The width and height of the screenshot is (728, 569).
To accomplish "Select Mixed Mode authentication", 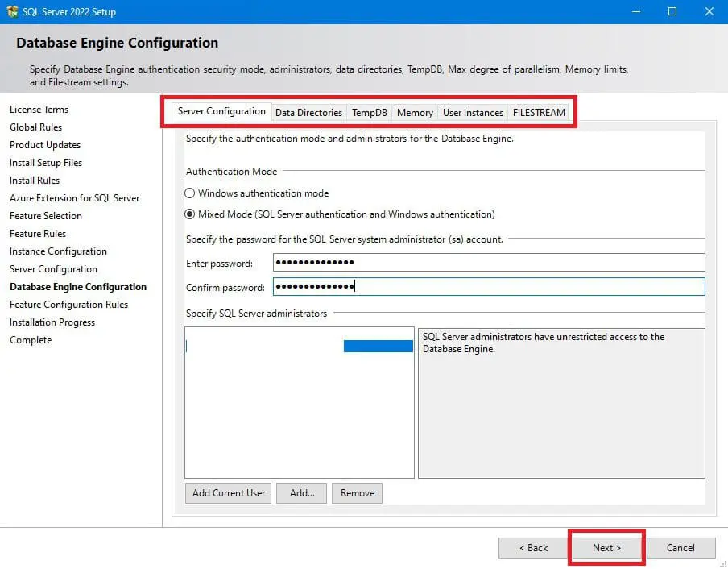I will click(188, 213).
